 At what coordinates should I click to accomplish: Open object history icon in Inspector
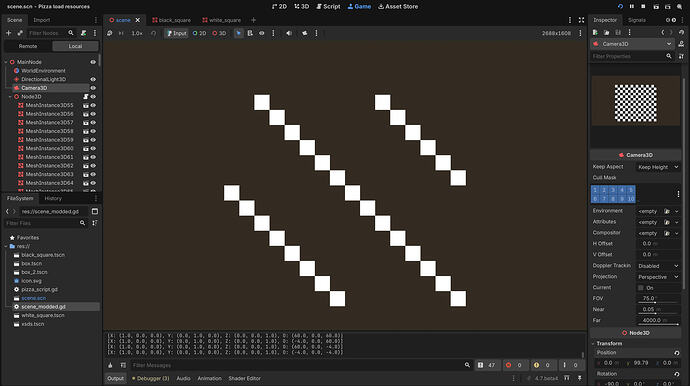[x=682, y=32]
